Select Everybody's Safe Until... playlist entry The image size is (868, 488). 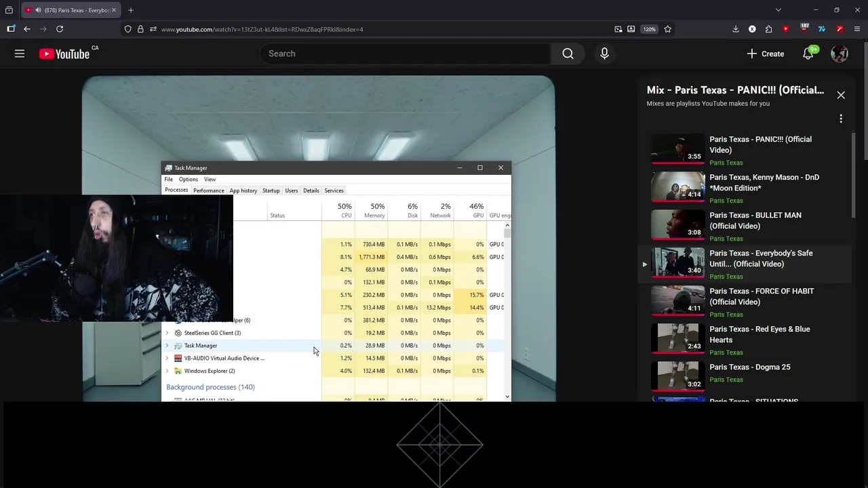point(745,264)
